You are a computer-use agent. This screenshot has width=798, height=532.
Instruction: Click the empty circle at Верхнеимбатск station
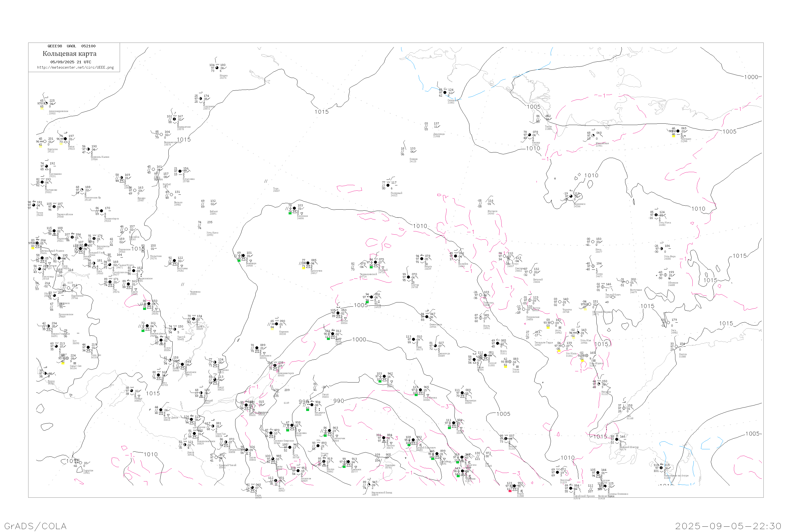pos(161,135)
